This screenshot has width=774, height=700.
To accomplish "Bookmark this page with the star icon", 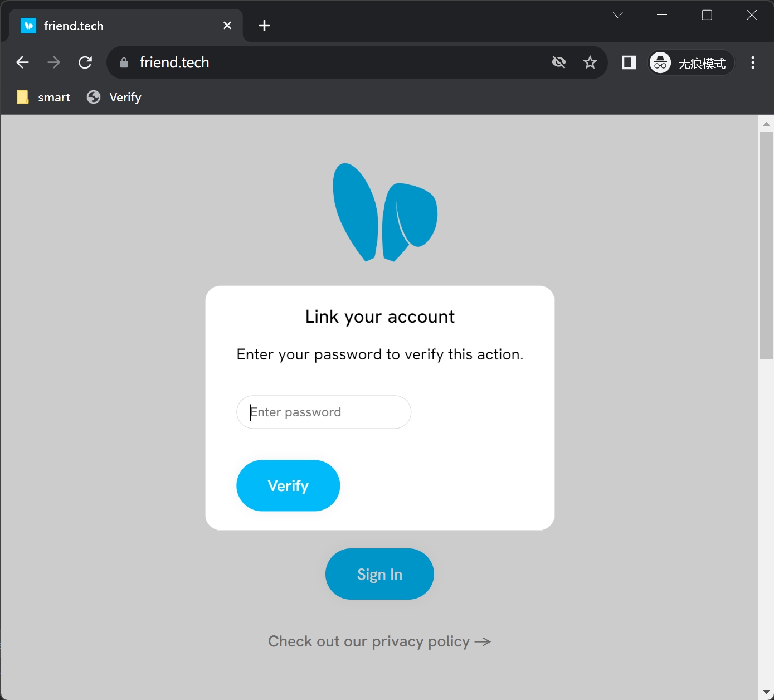I will pos(590,62).
